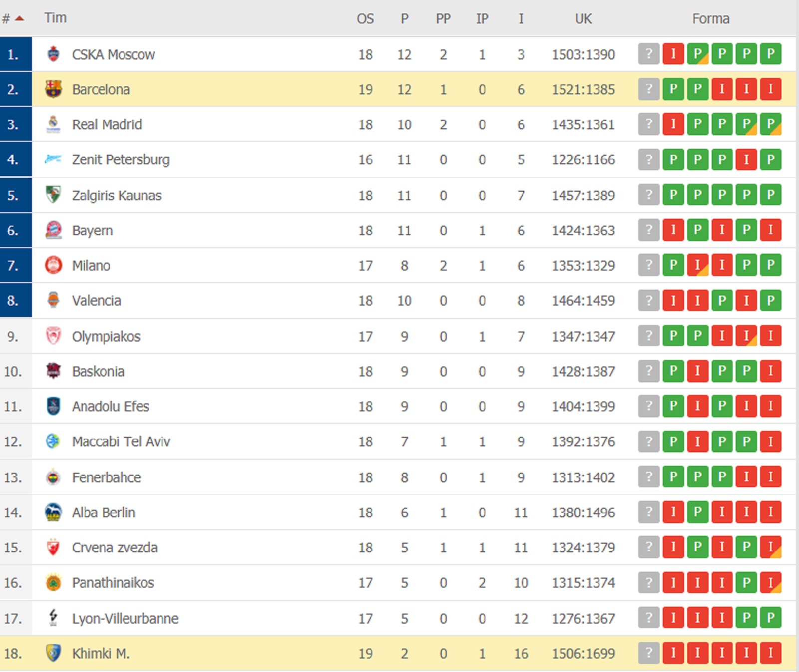Open the Panathinaikos team link
799x672 pixels.
point(113,583)
